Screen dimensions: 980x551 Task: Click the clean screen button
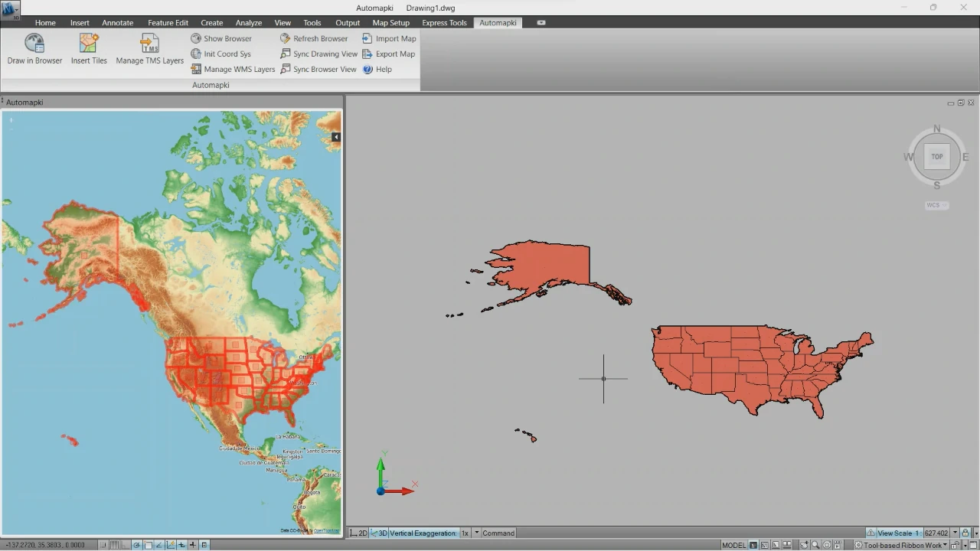pyautogui.click(x=973, y=545)
